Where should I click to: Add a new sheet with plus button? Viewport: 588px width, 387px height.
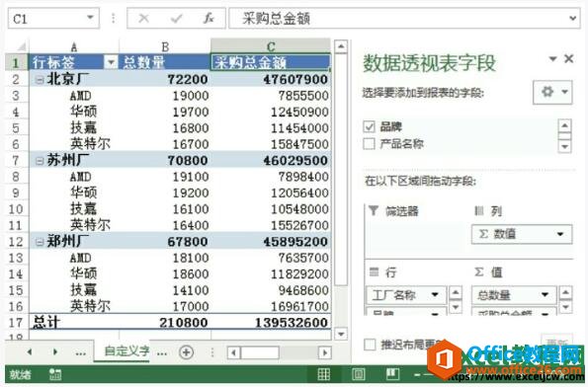187,352
